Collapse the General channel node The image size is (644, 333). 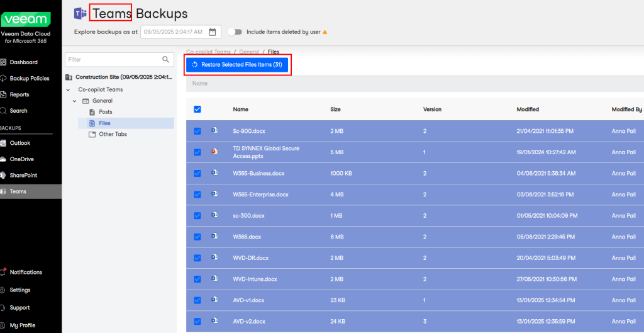74,101
